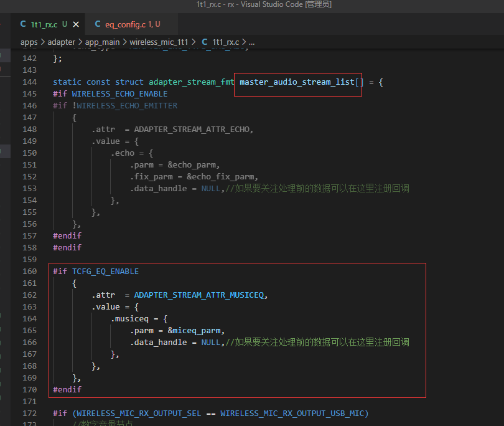
Task: Open the adapter breadcrumb folder
Action: pyautogui.click(x=61, y=42)
